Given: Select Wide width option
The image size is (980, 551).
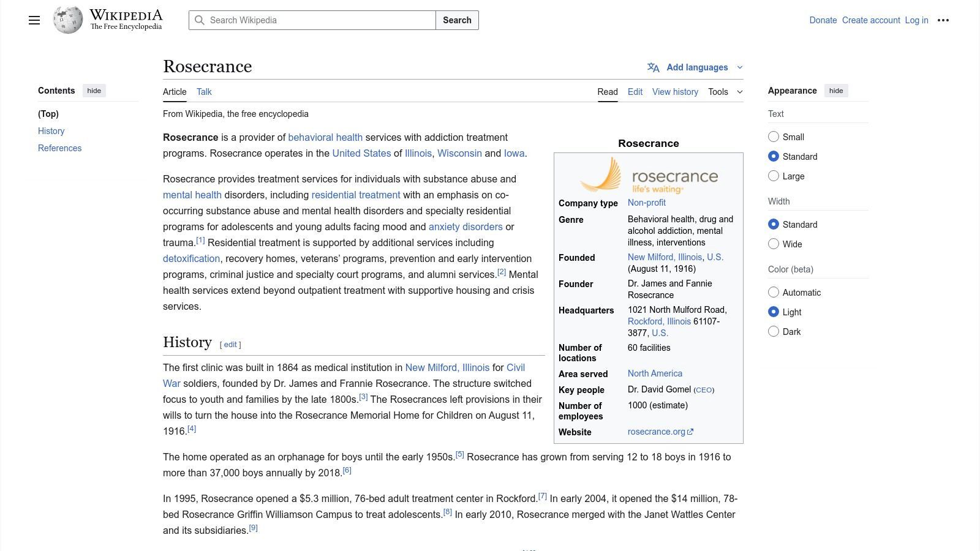Looking at the screenshot, I should click(x=774, y=244).
